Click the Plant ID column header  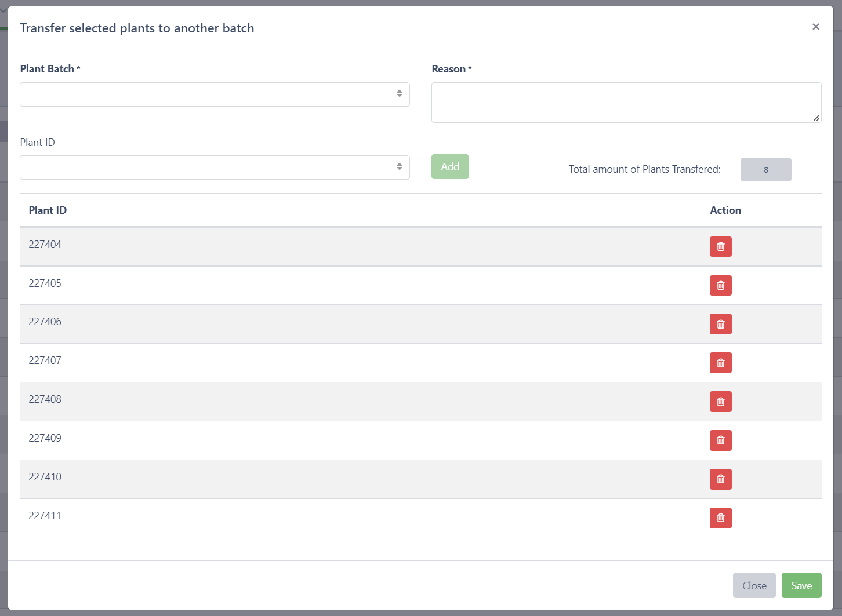click(48, 210)
